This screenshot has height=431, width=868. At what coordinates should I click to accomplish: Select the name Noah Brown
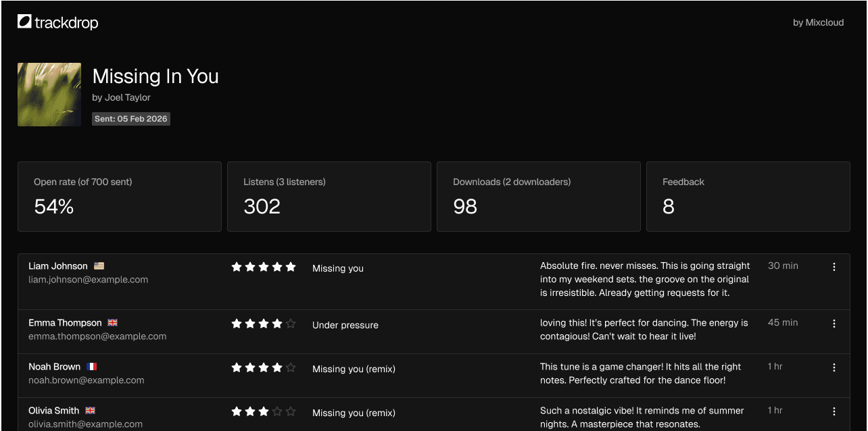[x=55, y=367]
